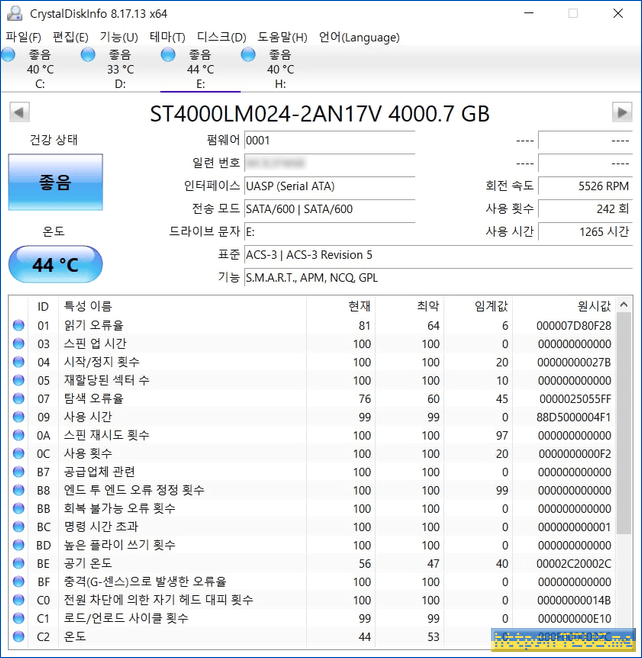Open the 파일(F) menu
Screen dimensions: 642x658
(23, 37)
